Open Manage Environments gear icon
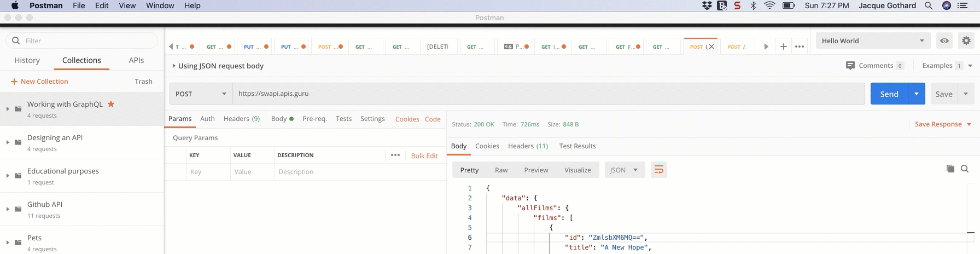 pyautogui.click(x=966, y=41)
